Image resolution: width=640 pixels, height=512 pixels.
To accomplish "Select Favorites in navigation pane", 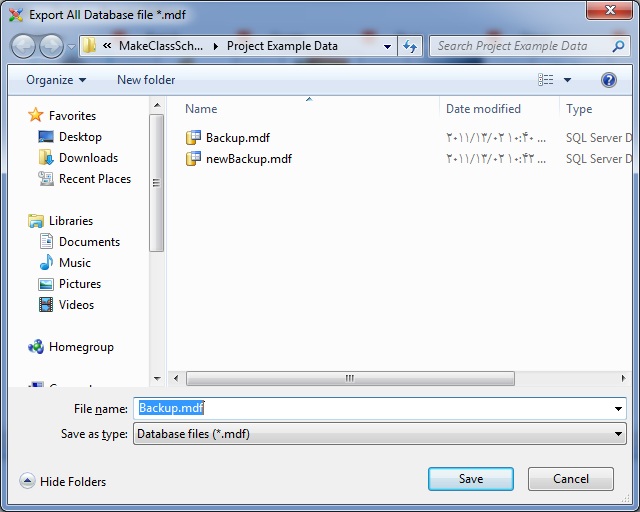I will (x=72, y=116).
